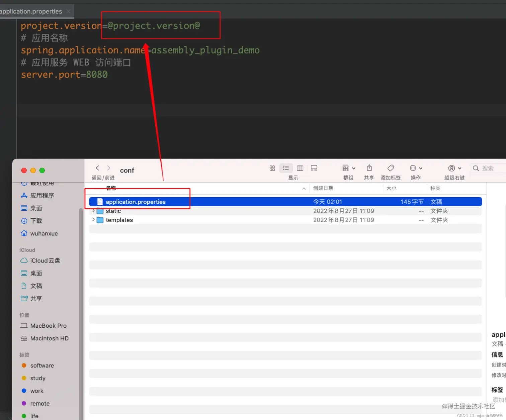Open the Group (群组) dropdown

point(349,168)
